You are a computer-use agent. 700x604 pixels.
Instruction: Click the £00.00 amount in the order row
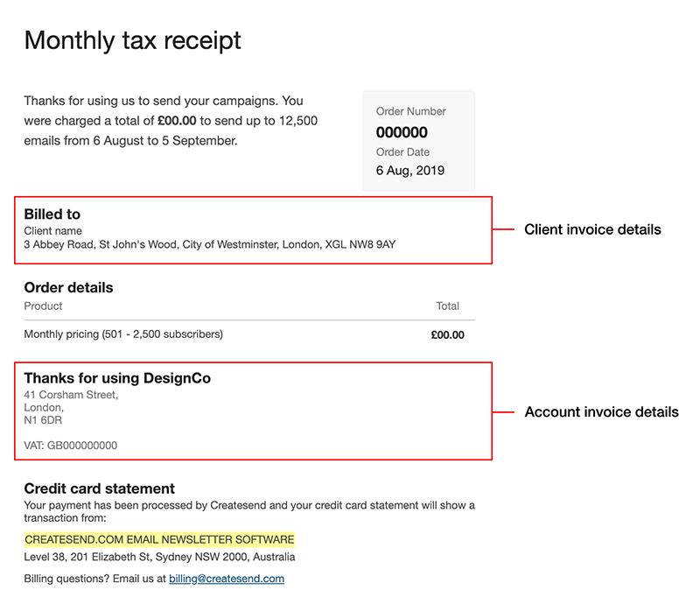[x=447, y=334]
